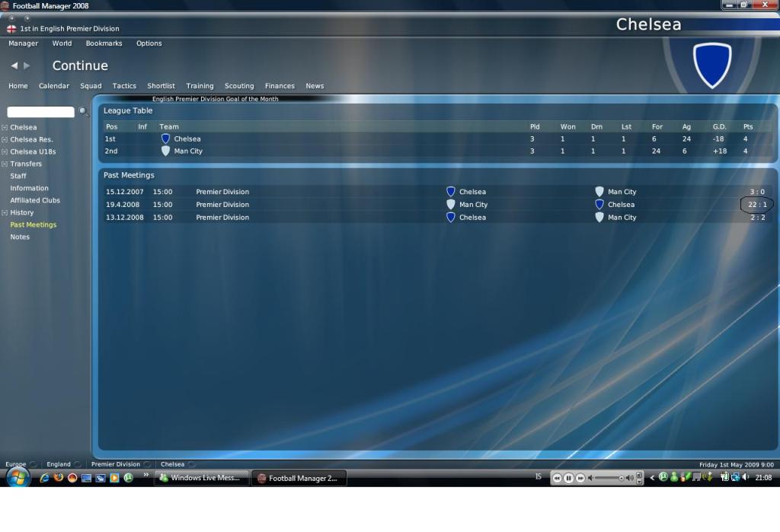The height and width of the screenshot is (532, 780).
Task: Open the Calendar tab
Action: coord(54,86)
